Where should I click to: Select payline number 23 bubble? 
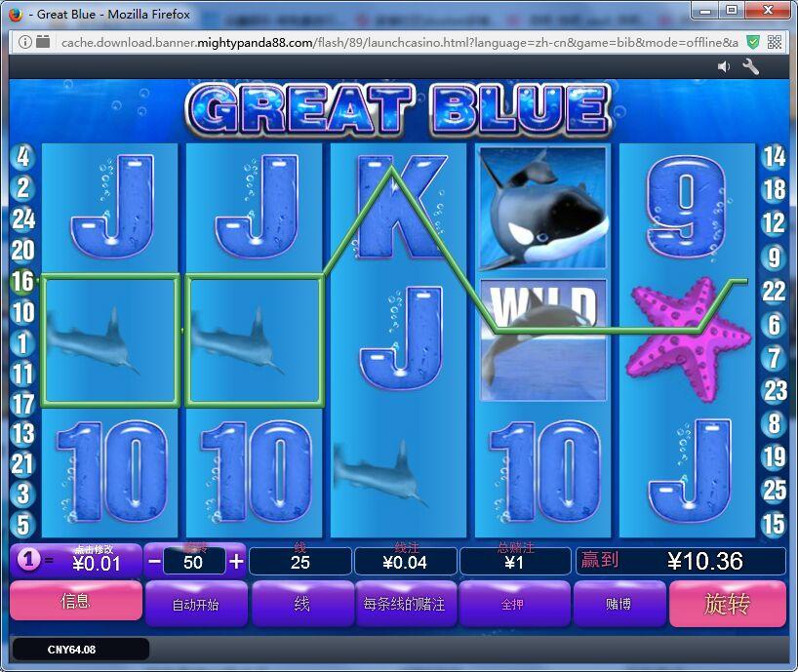pos(774,391)
